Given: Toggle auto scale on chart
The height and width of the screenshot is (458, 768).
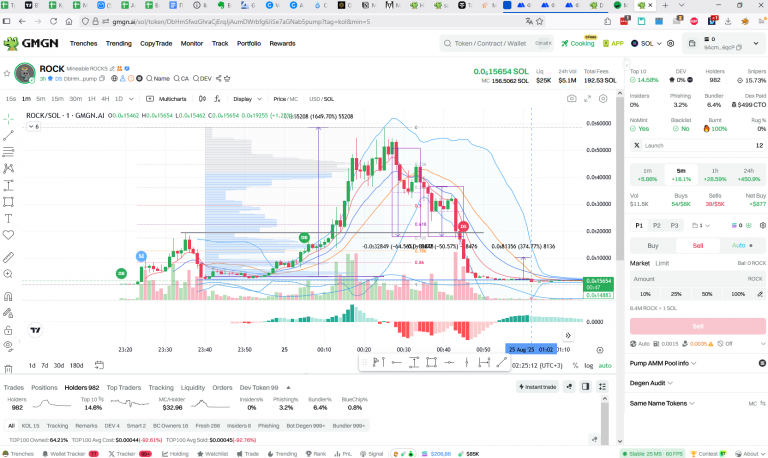Looking at the screenshot, I should coord(604,365).
